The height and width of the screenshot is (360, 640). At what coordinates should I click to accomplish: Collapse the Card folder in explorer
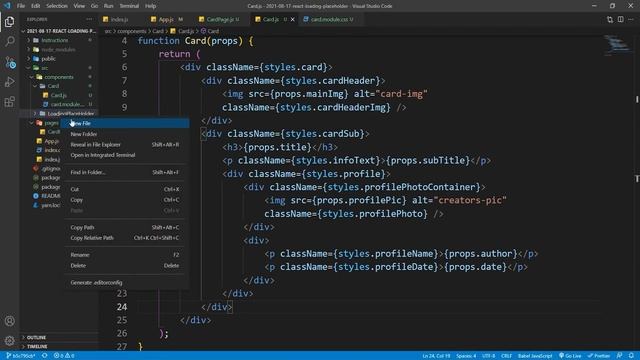(53, 86)
